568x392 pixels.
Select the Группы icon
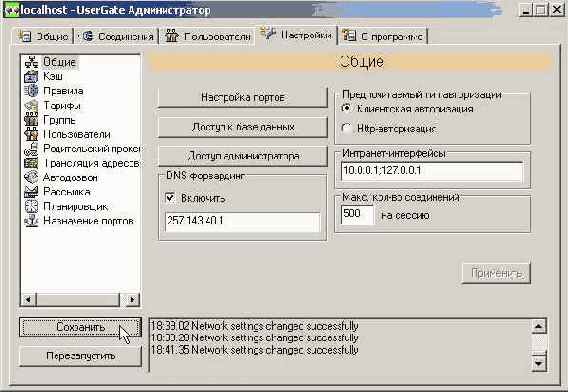[31, 120]
